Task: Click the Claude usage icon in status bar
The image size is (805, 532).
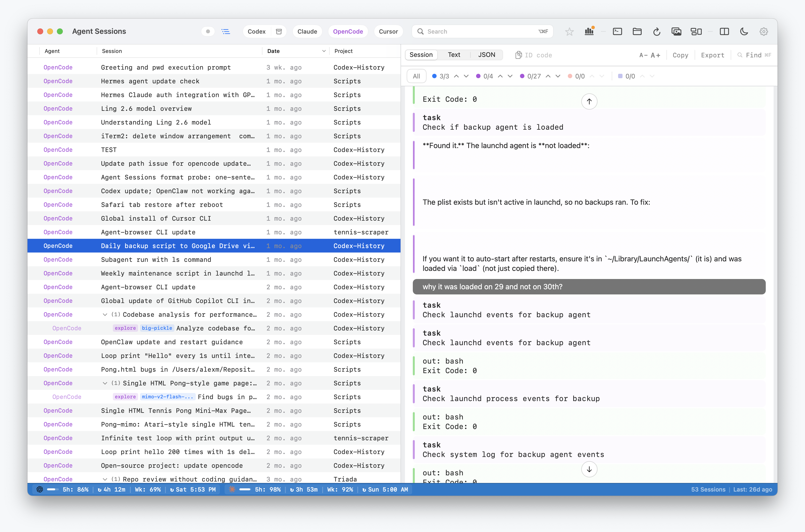Action: point(232,489)
